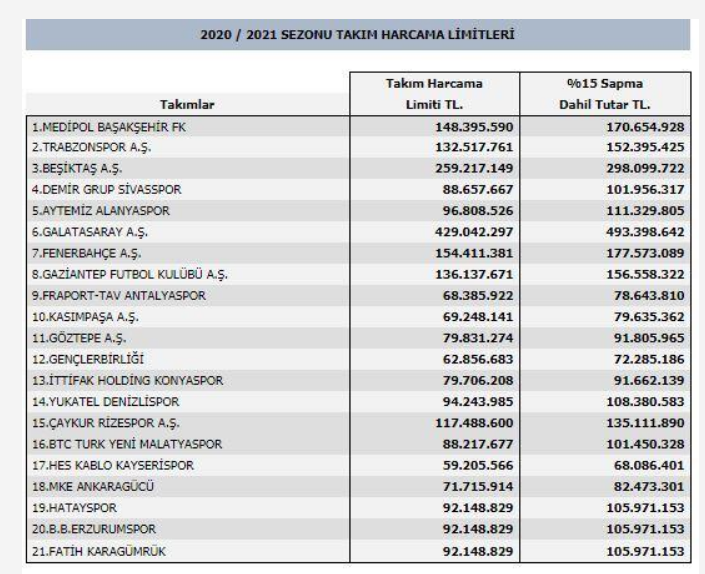Click the value 108.380.583

[645, 401]
